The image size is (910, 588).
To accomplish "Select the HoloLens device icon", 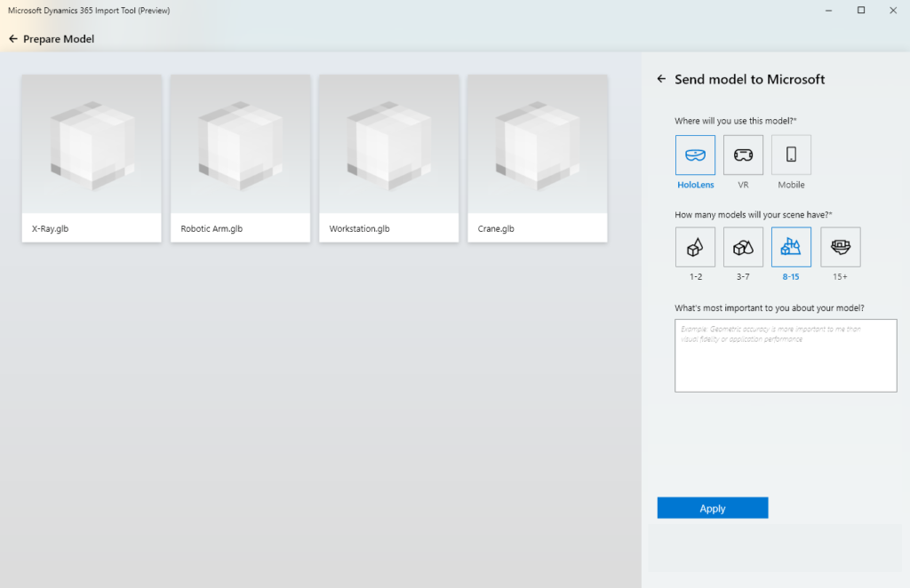I will point(695,155).
